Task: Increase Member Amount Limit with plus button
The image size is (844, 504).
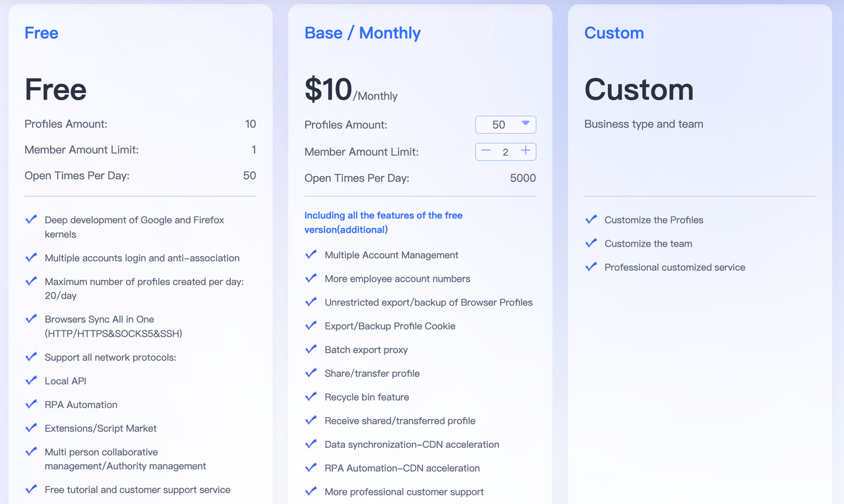Action: 526,151
